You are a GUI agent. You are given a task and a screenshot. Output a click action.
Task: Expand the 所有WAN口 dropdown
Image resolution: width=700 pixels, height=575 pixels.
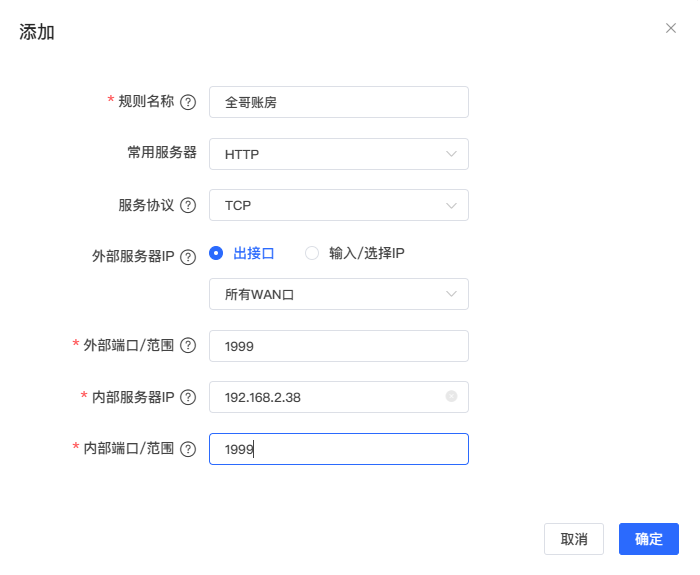tap(338, 294)
